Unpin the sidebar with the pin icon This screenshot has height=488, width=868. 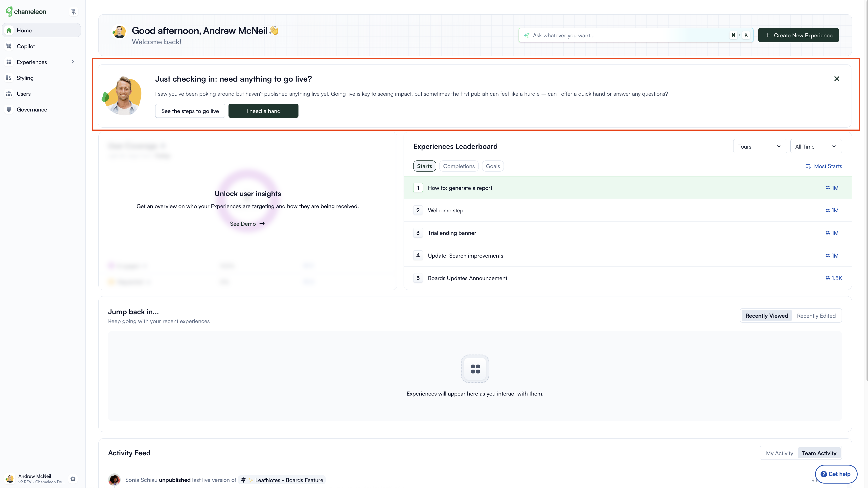pyautogui.click(x=73, y=11)
